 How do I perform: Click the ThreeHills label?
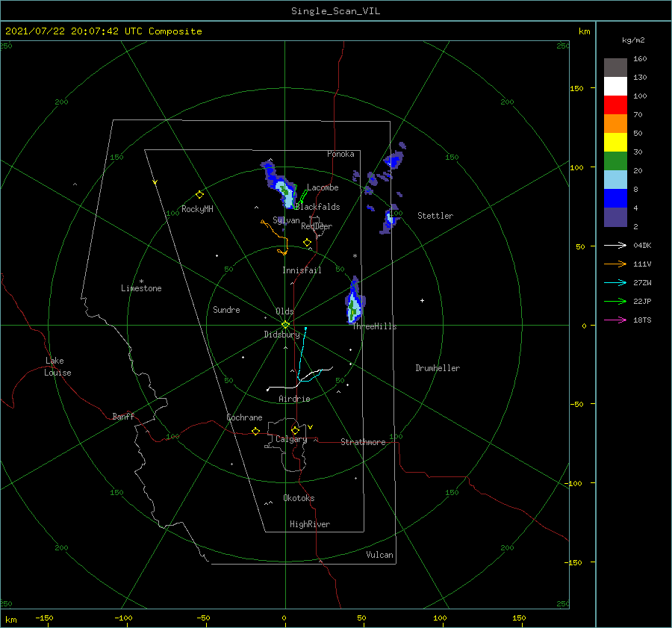pyautogui.click(x=375, y=326)
